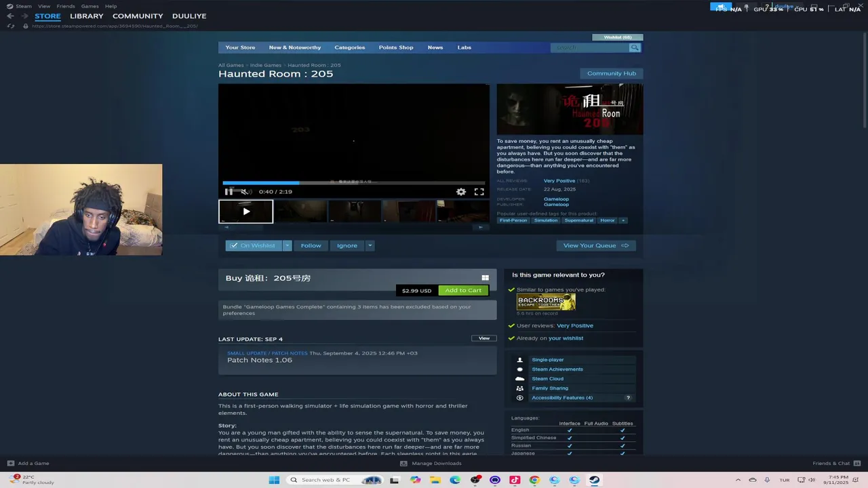
Task: Open the Windows Start menu
Action: click(274, 480)
